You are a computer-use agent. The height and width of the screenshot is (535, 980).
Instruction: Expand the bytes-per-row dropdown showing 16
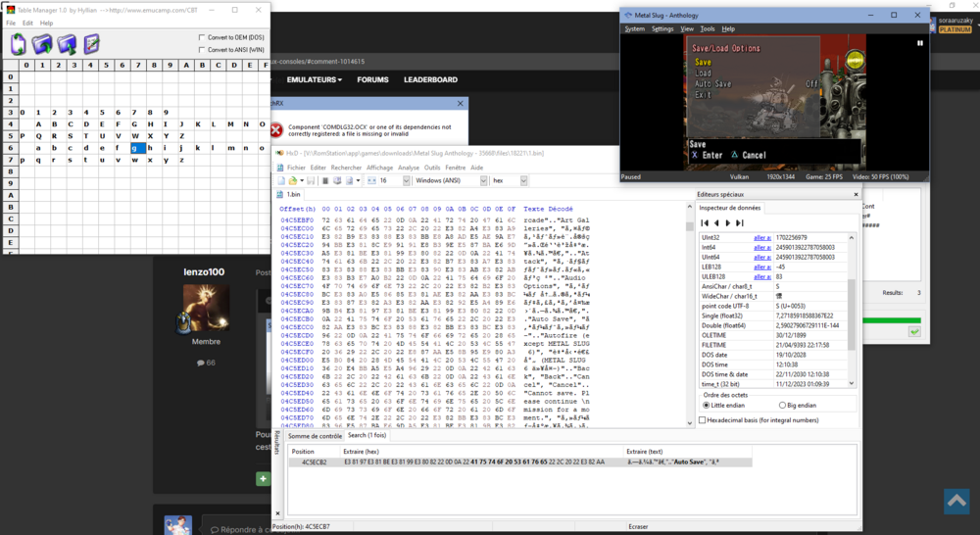(405, 180)
